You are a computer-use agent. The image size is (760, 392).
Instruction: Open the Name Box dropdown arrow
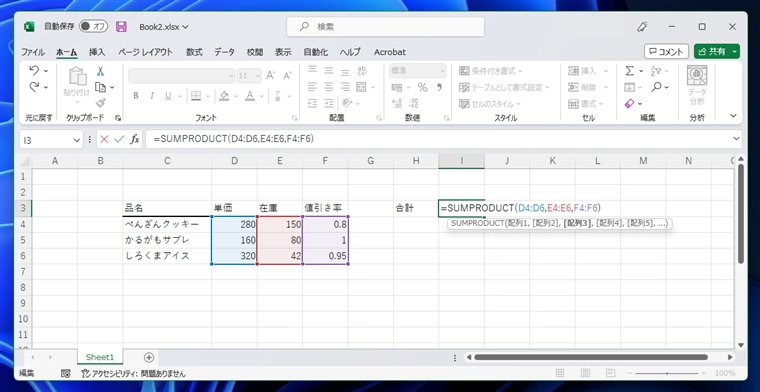pyautogui.click(x=77, y=140)
